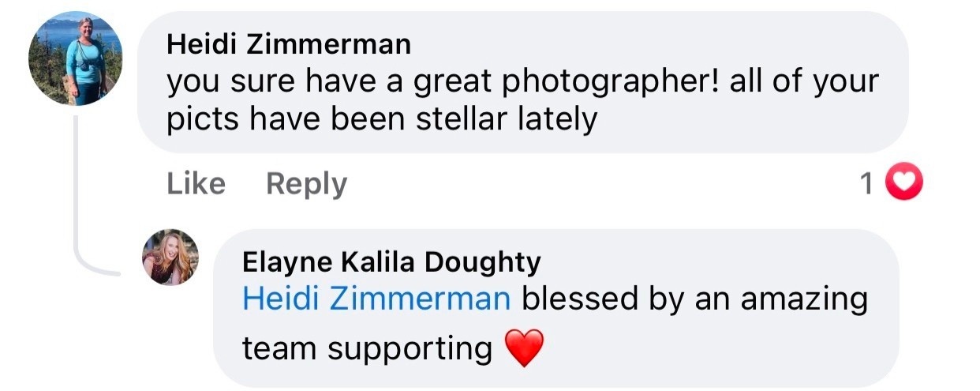Reply to Heidi Zimmerman's comment

click(x=306, y=184)
